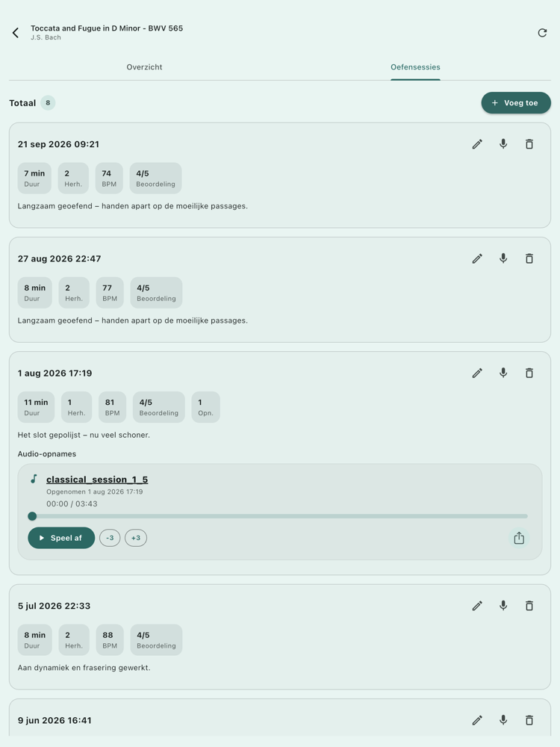
Task: Click the 11 min Duur chip
Action: 36,407
